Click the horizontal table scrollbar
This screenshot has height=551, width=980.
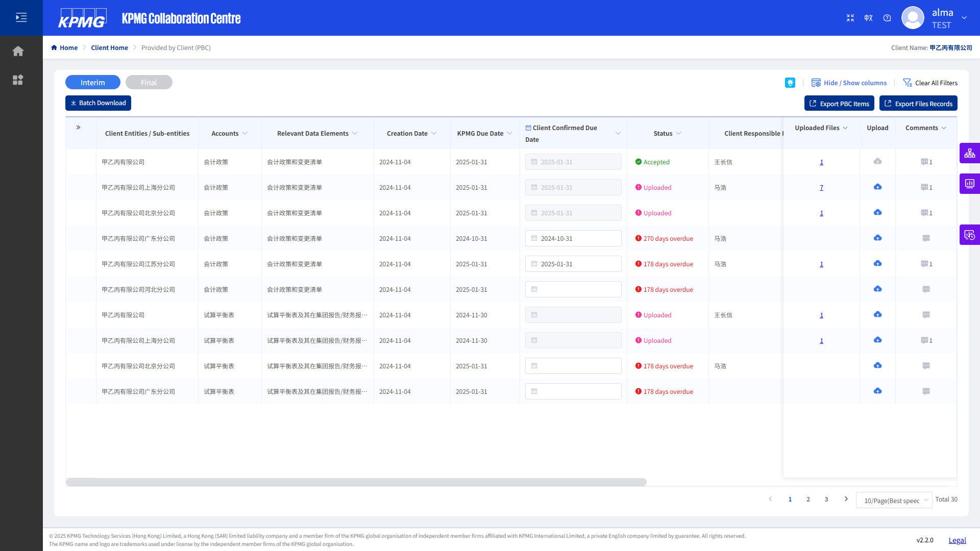(x=356, y=482)
